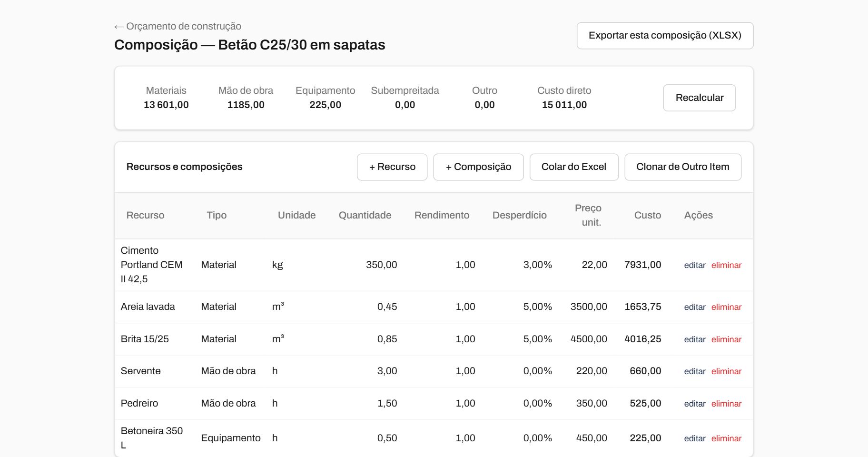Viewport: 868px width, 457px height.
Task: Click the Desperdício column header
Action: pos(519,215)
